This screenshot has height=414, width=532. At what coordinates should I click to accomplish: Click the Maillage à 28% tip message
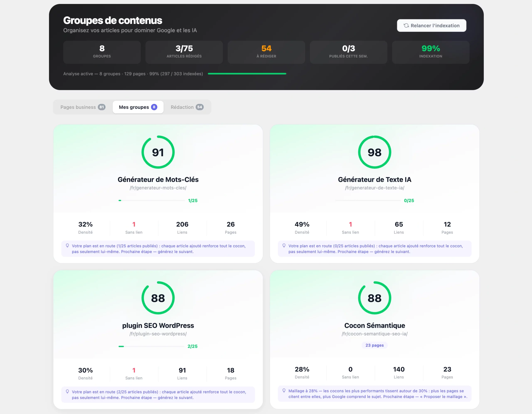[x=375, y=394]
